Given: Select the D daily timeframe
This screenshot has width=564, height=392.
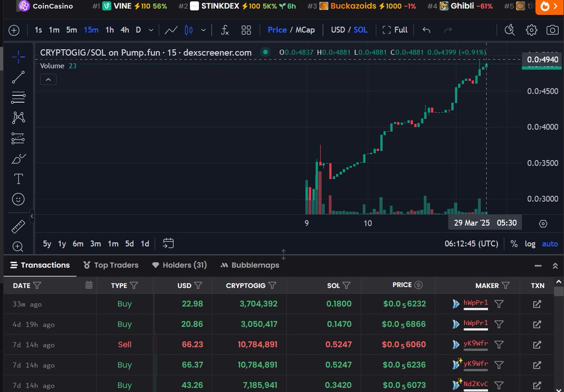Looking at the screenshot, I should (x=138, y=30).
